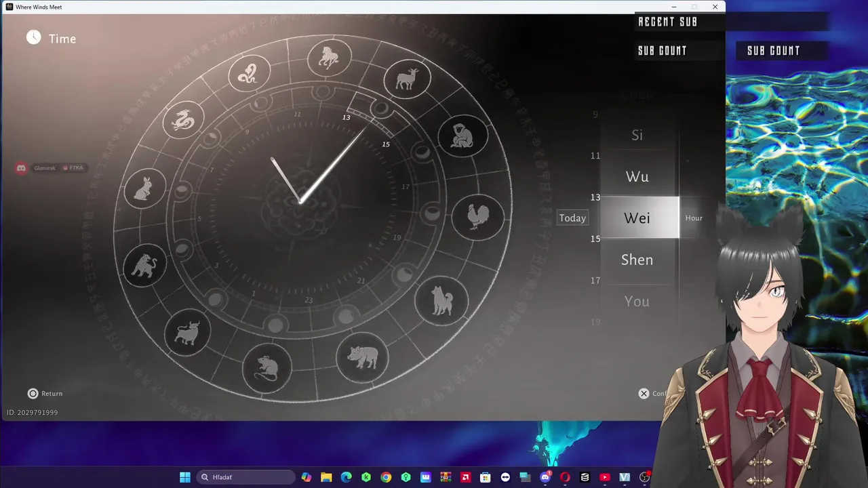Open Discord from the taskbar
Viewport: 868px width, 488px height.
[545, 477]
